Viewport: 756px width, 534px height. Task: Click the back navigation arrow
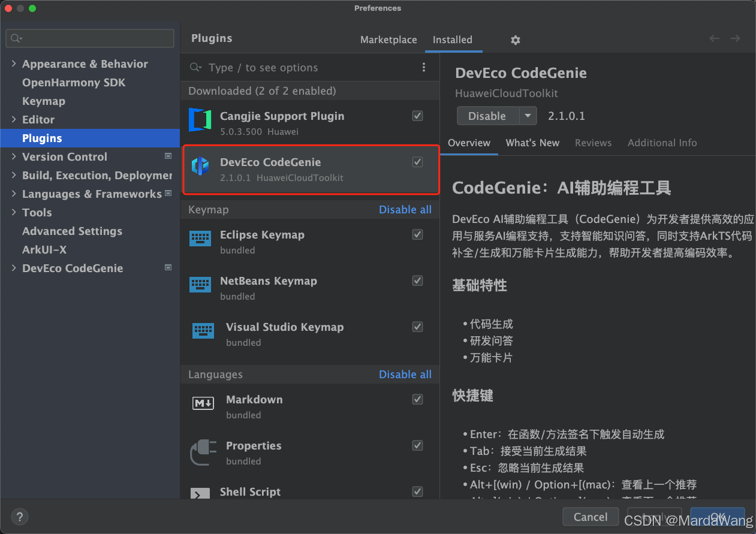(x=715, y=38)
